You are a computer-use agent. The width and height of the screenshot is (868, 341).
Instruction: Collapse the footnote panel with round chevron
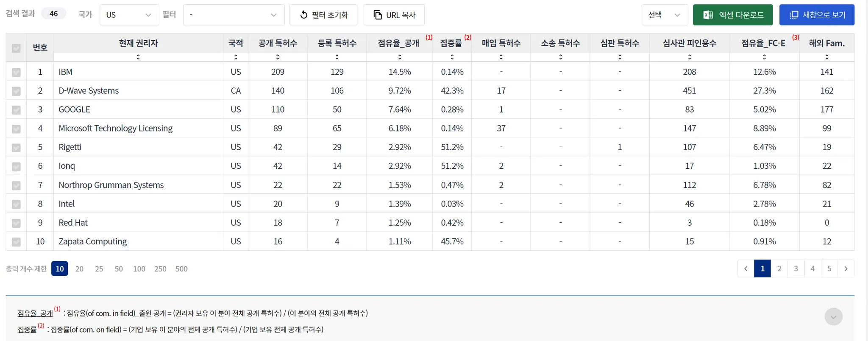834,317
